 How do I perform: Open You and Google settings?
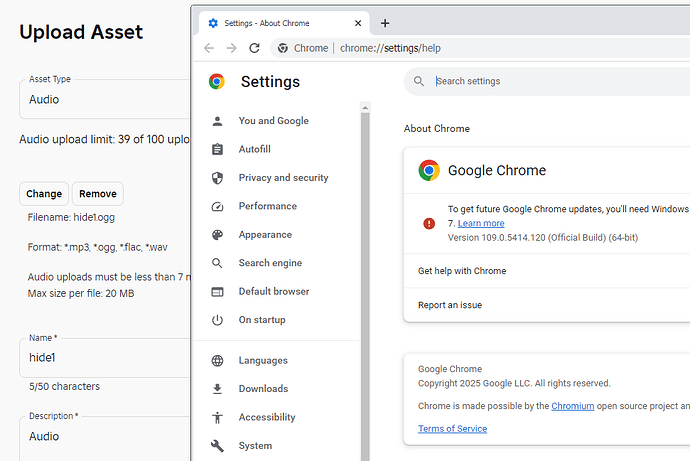(x=274, y=121)
